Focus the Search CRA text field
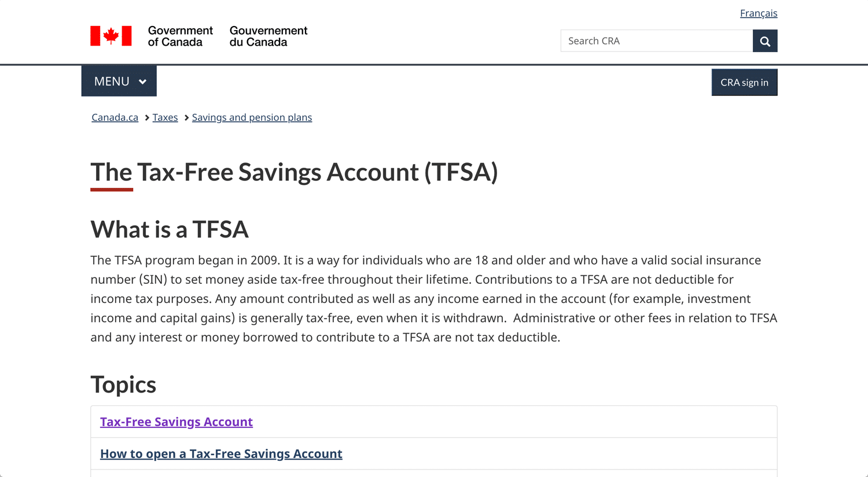Image resolution: width=868 pixels, height=477 pixels. coord(656,41)
